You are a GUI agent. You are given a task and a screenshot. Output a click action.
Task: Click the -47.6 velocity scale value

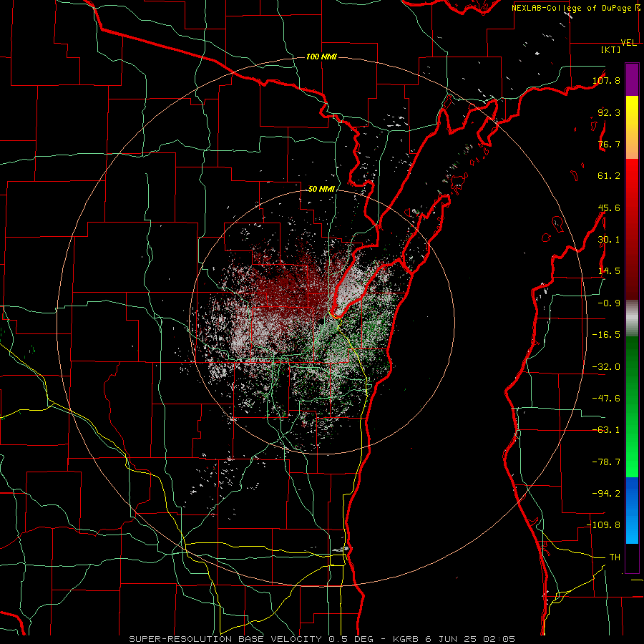[x=606, y=399]
